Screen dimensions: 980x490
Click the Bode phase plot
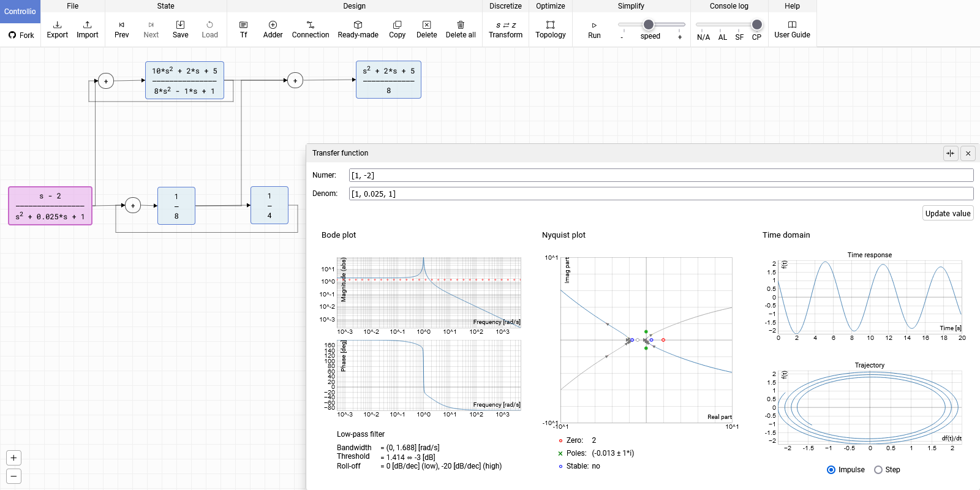pos(429,375)
